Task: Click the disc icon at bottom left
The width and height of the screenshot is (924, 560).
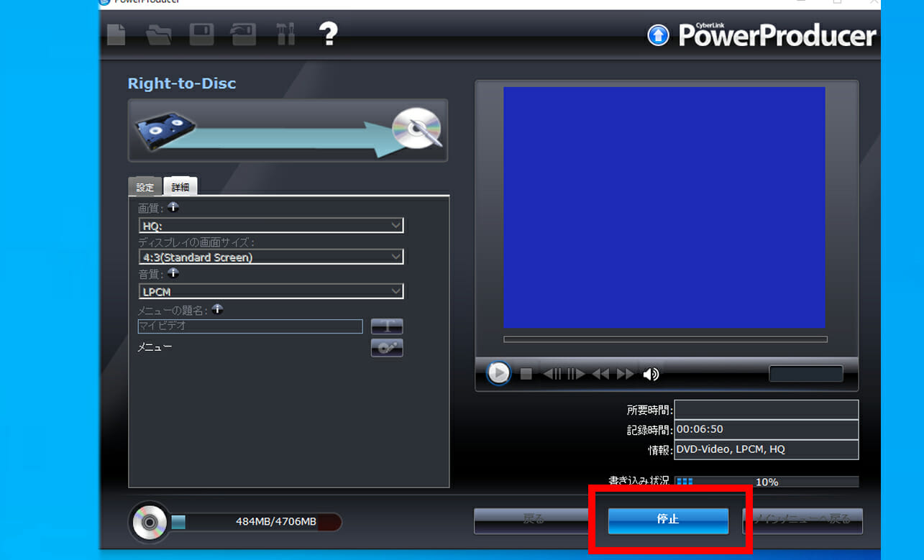Action: point(150,522)
